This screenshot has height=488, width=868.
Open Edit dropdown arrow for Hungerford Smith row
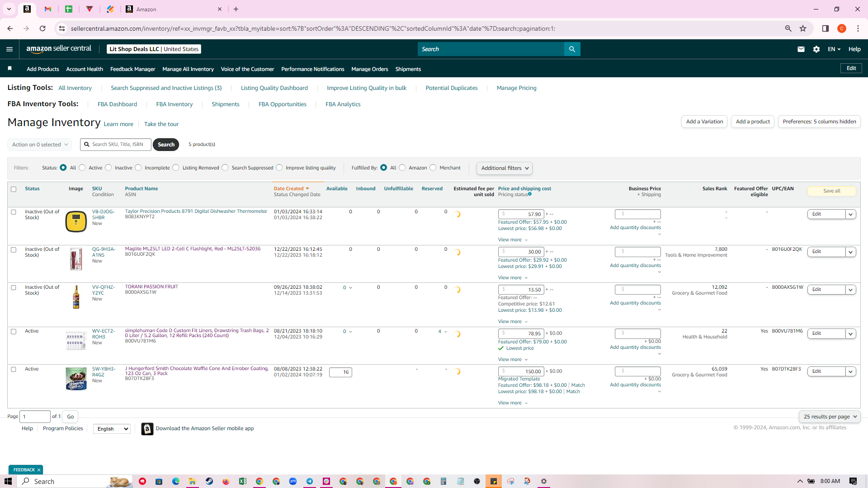pos(851,371)
